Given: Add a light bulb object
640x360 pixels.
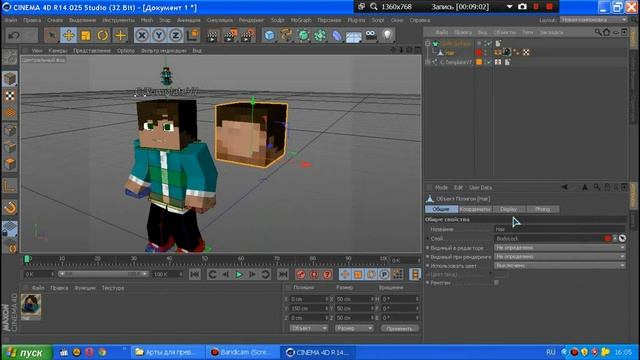Looking at the screenshot, I should click(x=387, y=36).
